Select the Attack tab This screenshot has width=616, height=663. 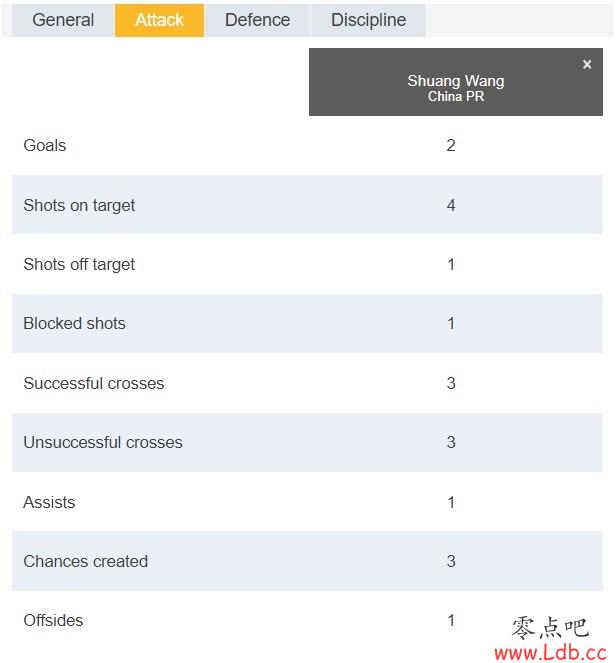coord(159,20)
